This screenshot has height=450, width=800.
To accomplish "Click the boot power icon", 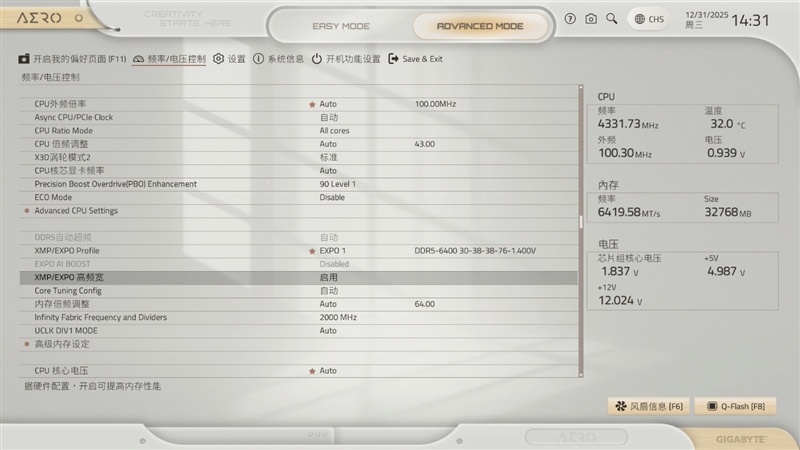I will click(x=317, y=59).
